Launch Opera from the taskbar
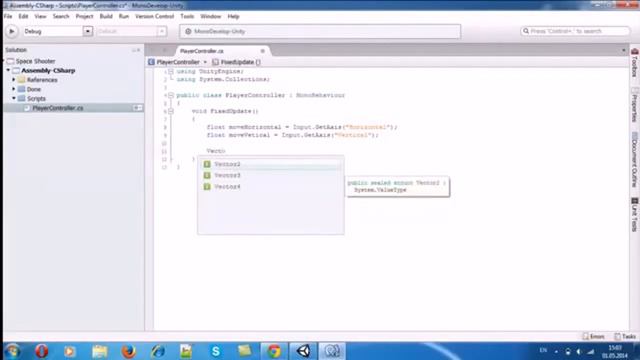The width and height of the screenshot is (640, 360). 42,351
